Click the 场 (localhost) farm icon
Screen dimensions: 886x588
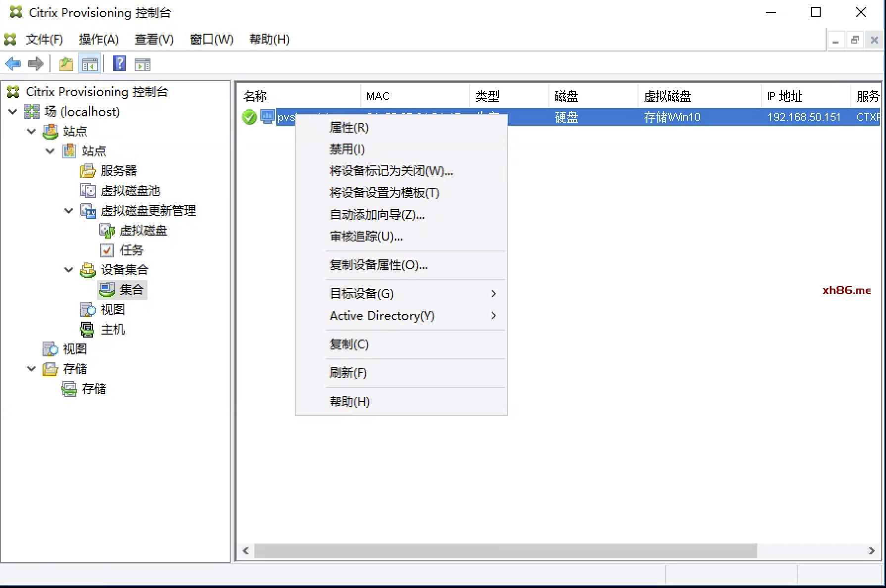click(32, 111)
